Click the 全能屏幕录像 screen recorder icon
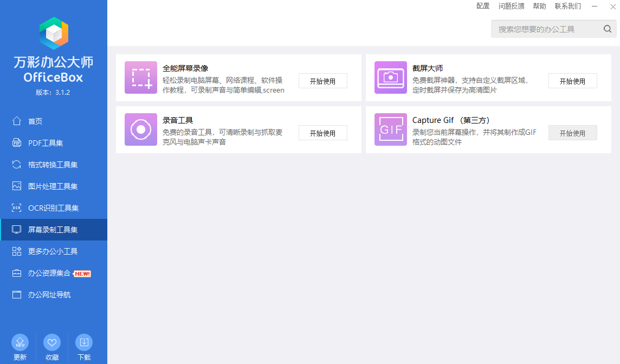 coord(141,77)
